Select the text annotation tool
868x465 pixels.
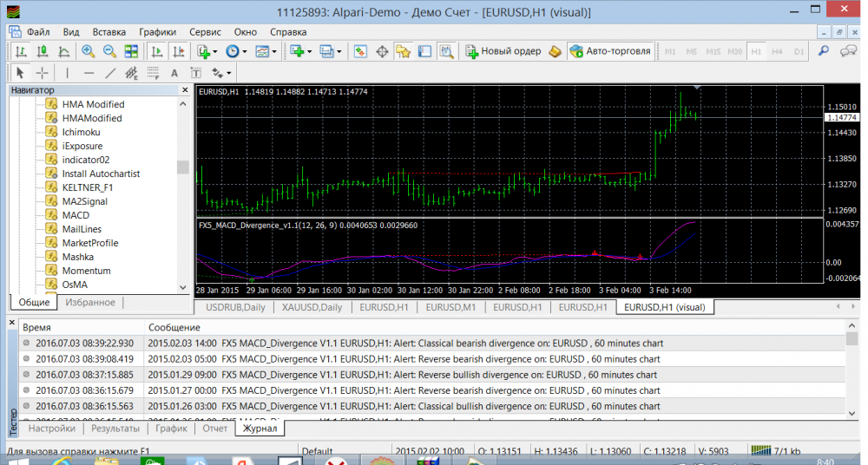click(174, 73)
